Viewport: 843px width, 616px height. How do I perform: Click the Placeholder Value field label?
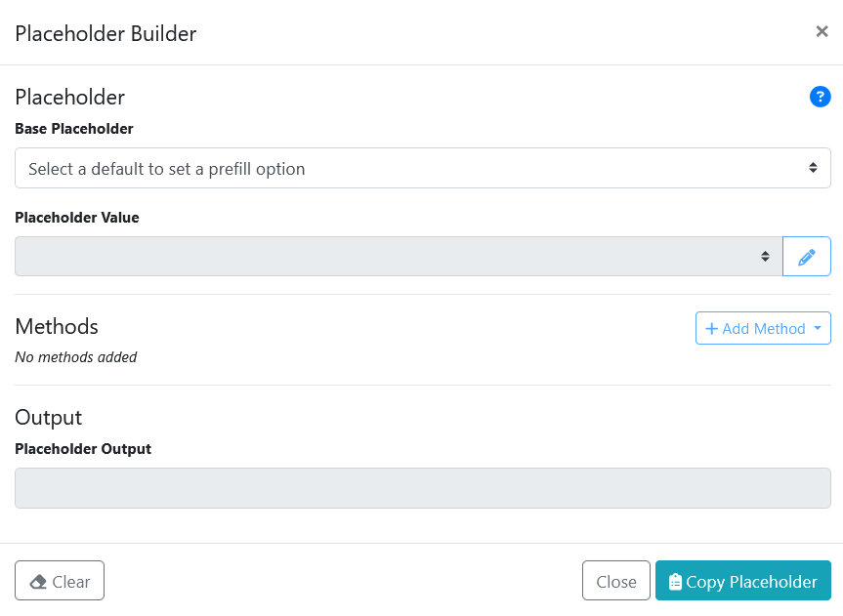point(77,218)
